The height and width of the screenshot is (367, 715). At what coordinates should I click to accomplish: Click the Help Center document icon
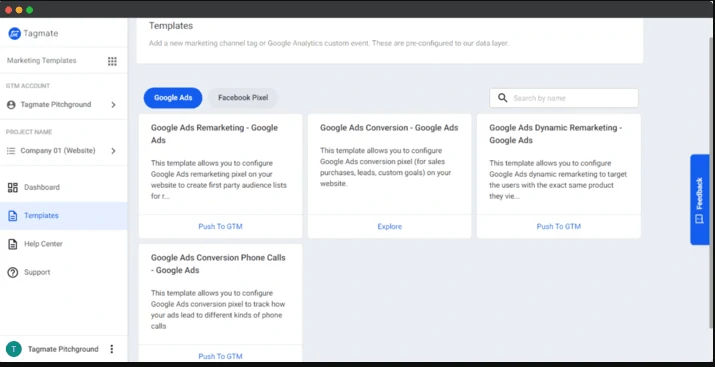[x=13, y=244]
